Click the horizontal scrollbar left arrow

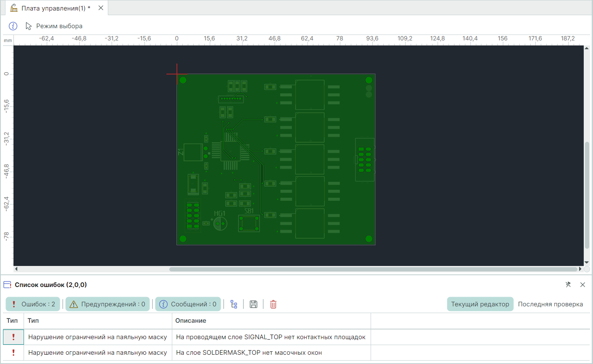16,269
